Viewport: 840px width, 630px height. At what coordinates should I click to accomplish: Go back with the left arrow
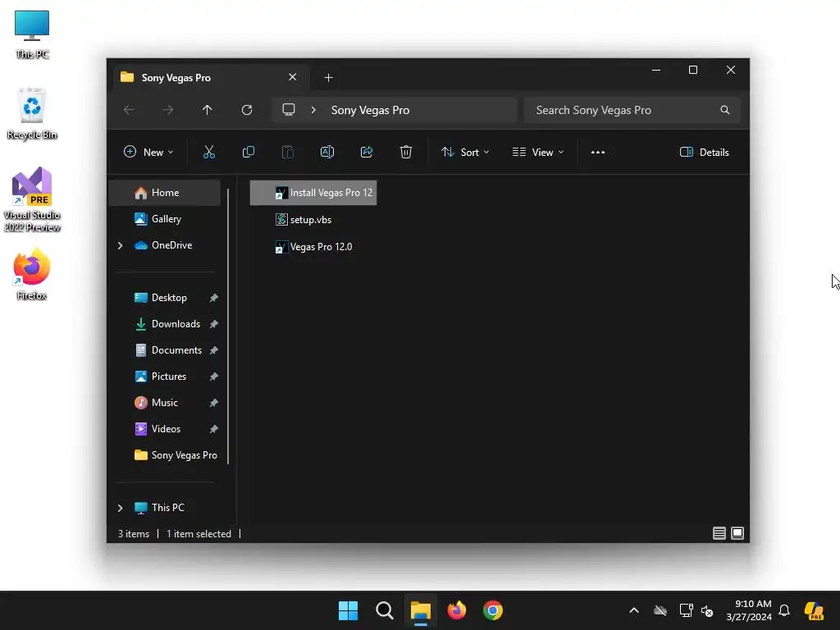(x=129, y=110)
